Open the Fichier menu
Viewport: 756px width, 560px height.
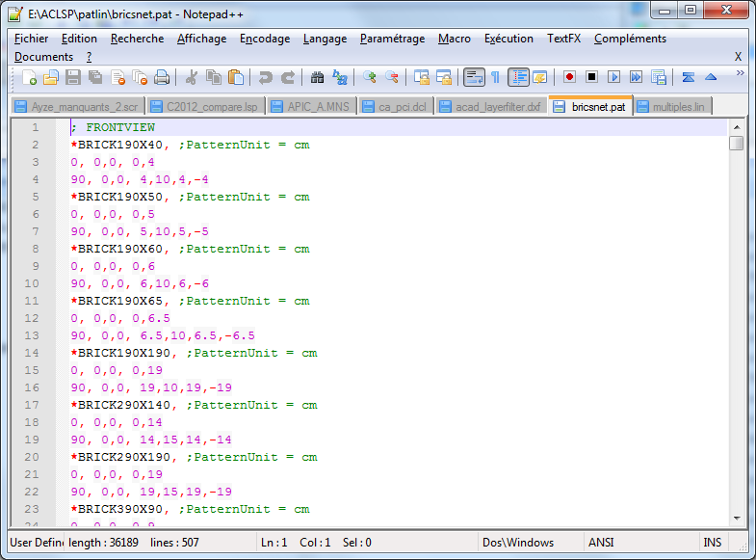coord(32,39)
